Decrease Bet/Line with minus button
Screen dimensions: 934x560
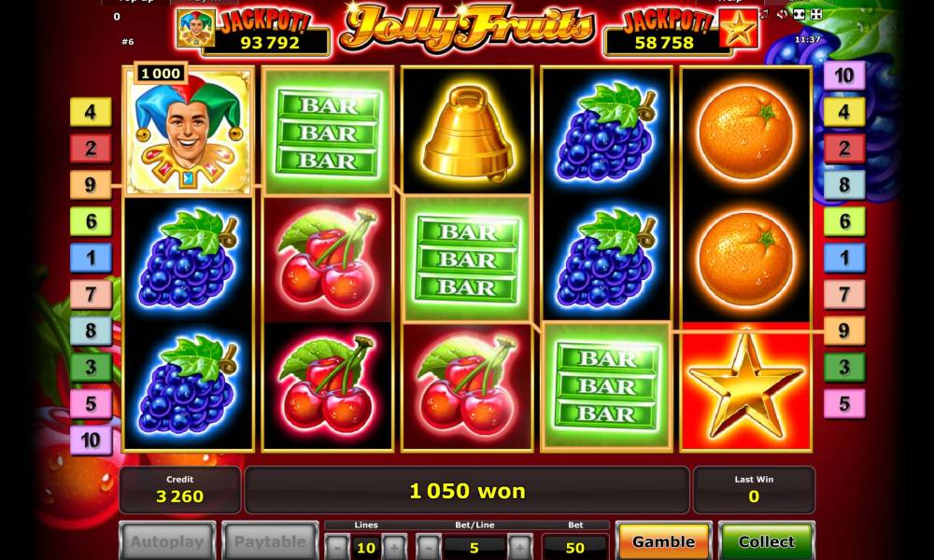429,546
